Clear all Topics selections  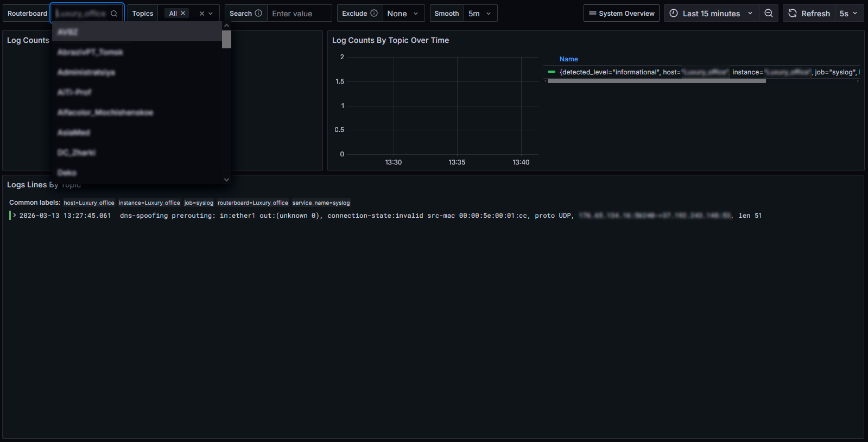point(201,14)
